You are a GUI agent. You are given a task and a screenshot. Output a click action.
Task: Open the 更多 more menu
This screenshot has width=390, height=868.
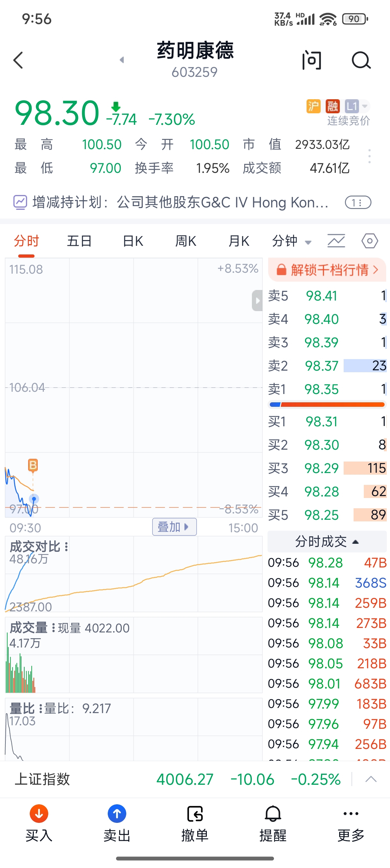[351, 824]
